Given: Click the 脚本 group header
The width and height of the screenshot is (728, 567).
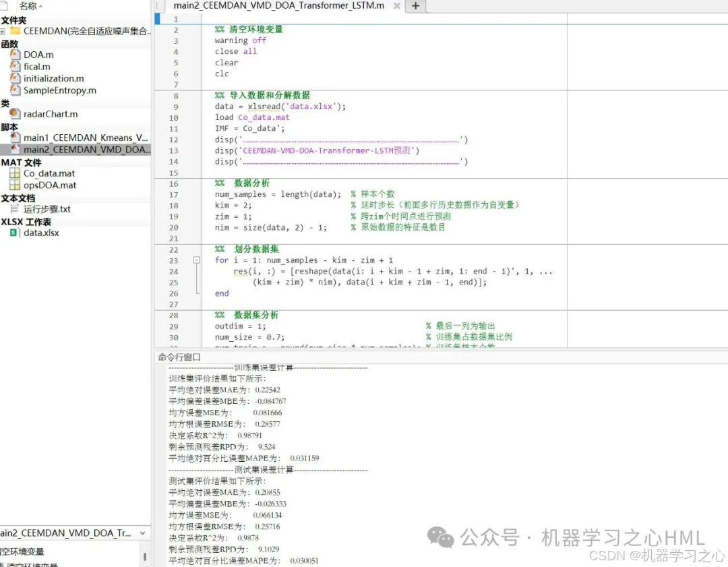Looking at the screenshot, I should pyautogui.click(x=9, y=127).
